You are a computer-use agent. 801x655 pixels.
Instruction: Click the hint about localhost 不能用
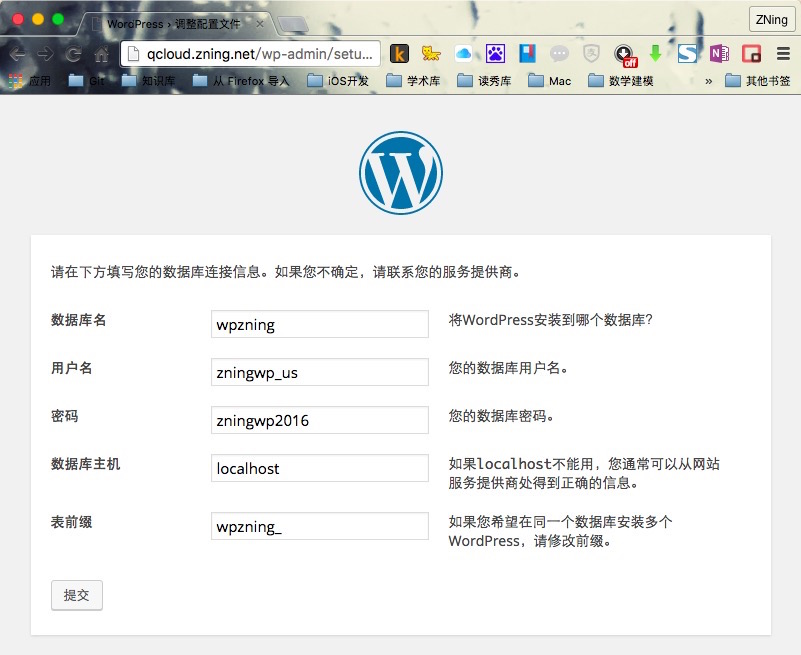(584, 473)
